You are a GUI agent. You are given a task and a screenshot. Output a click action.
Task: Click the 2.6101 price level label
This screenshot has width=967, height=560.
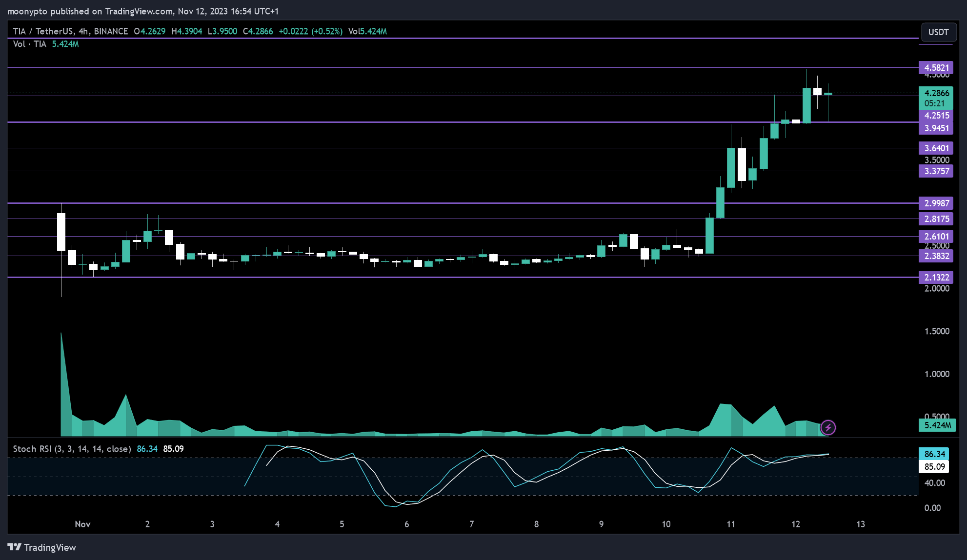tap(936, 237)
